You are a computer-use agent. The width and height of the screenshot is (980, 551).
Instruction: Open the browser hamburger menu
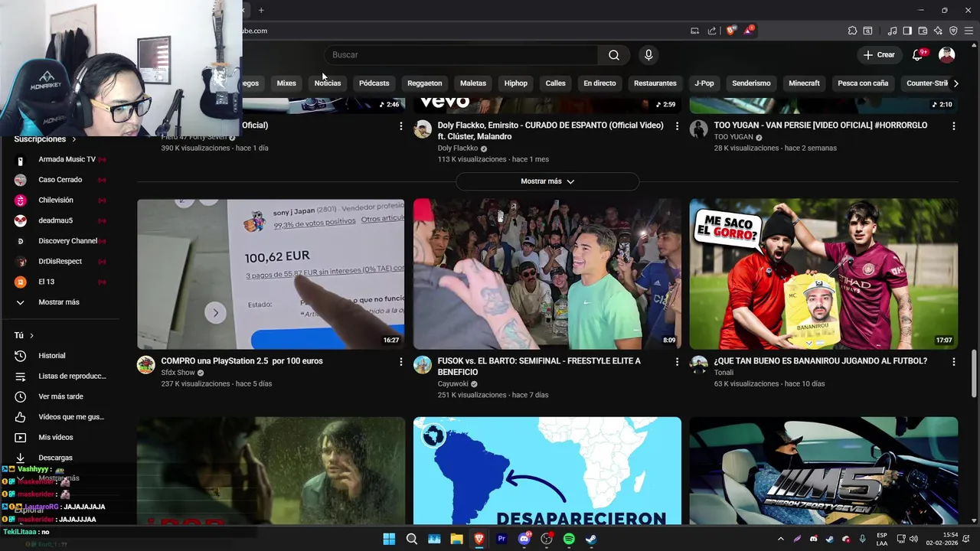point(969,31)
